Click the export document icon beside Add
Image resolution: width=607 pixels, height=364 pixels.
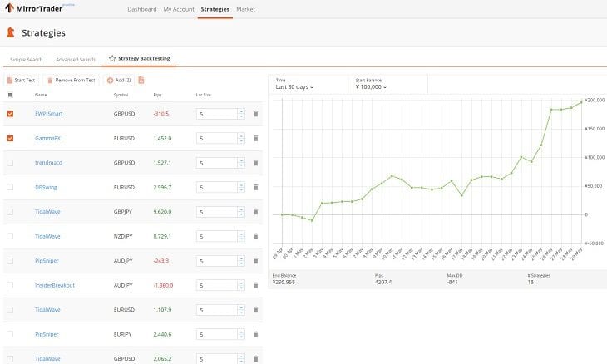tap(141, 80)
